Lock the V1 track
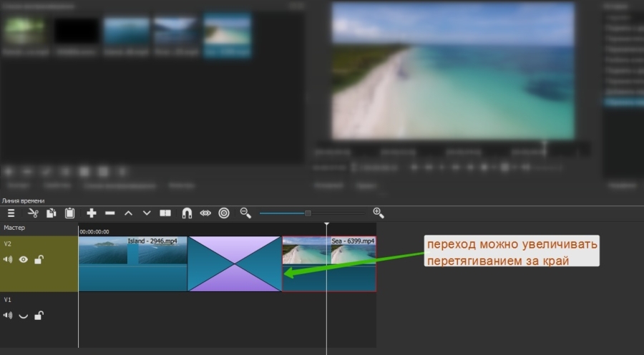Screen dimensions: 644x355 click(39, 316)
